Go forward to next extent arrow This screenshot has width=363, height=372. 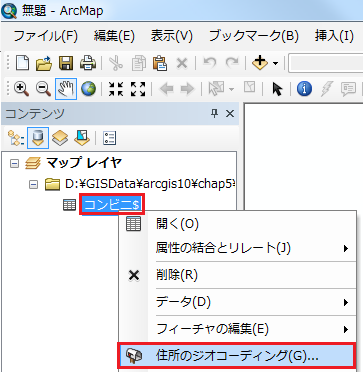pos(187,89)
